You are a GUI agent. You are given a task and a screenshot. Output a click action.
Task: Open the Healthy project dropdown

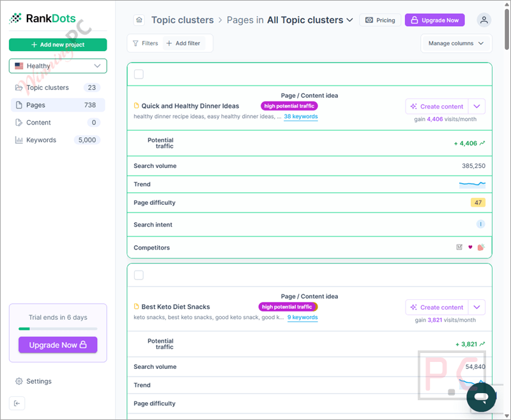tap(58, 66)
